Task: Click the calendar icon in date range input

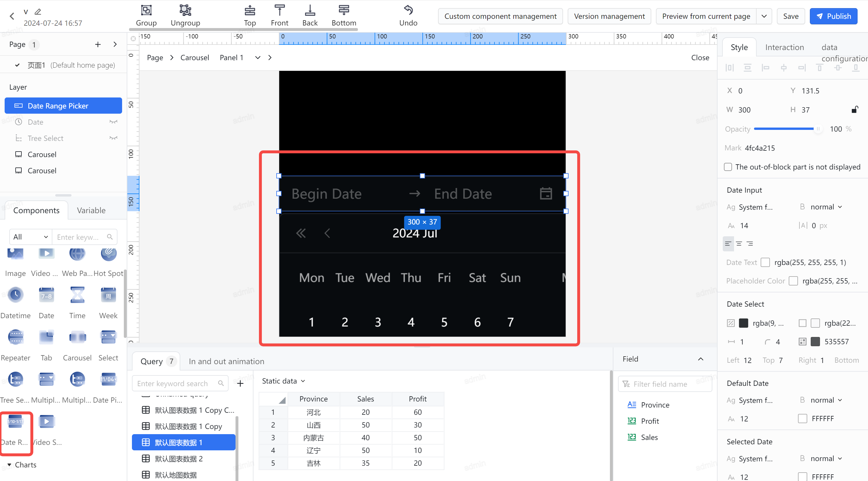Action: coord(545,194)
